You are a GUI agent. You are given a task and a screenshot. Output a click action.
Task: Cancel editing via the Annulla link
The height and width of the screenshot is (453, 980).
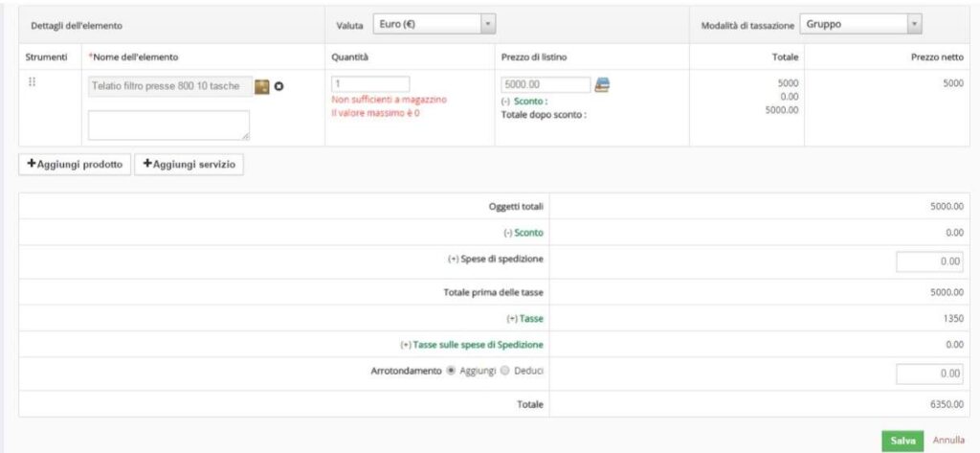point(948,441)
